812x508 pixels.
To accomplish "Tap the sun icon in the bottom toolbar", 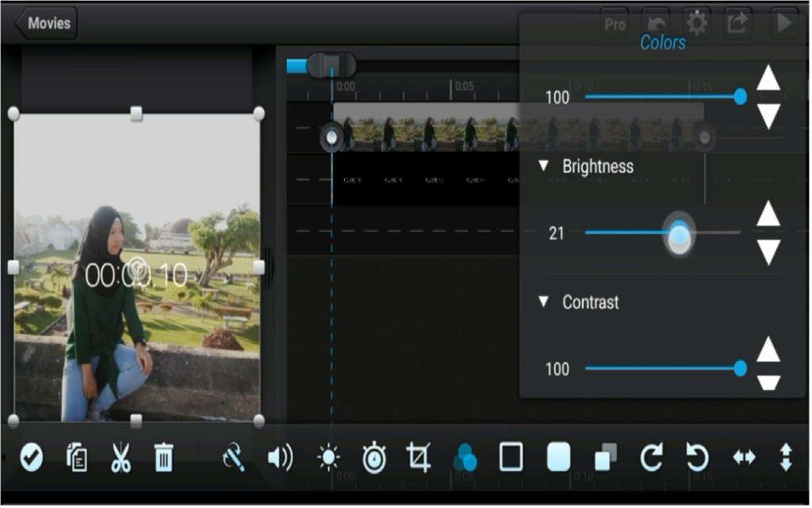I will tap(328, 458).
